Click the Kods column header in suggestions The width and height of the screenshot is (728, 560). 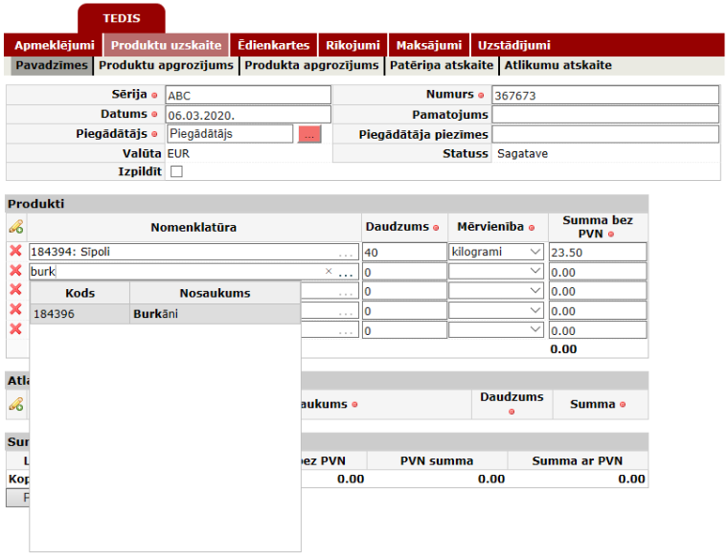tap(80, 293)
